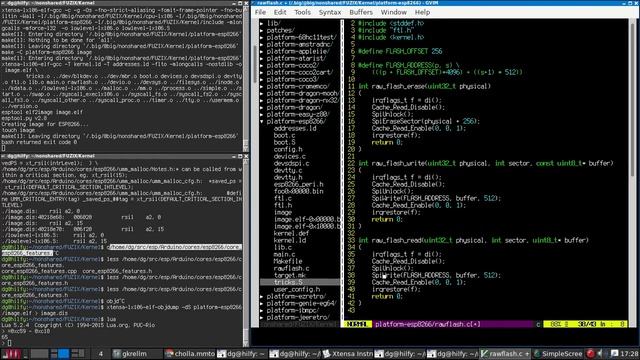Viewport: 640px width, 360px height.
Task: Open Makefile in file tree
Action: (x=288, y=262)
